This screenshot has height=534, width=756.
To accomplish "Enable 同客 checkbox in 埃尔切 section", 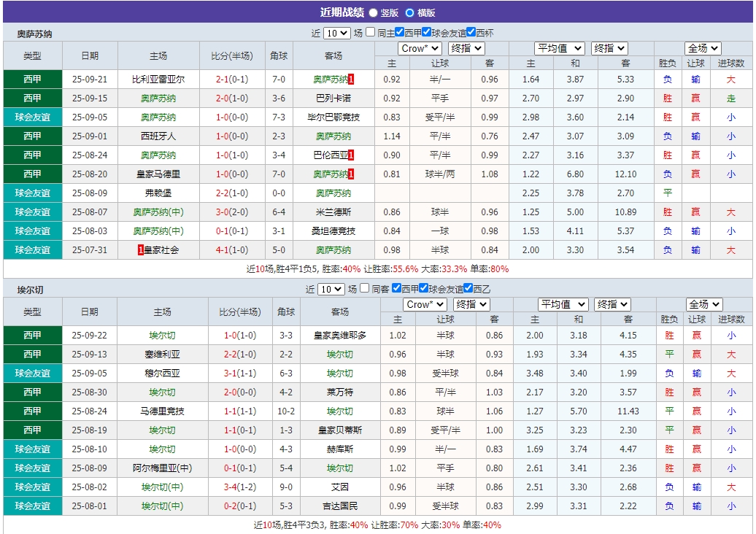I will (366, 290).
